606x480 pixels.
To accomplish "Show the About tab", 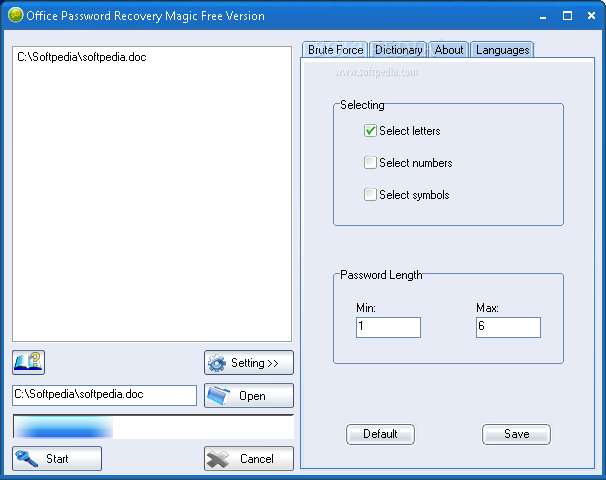I will (x=449, y=50).
